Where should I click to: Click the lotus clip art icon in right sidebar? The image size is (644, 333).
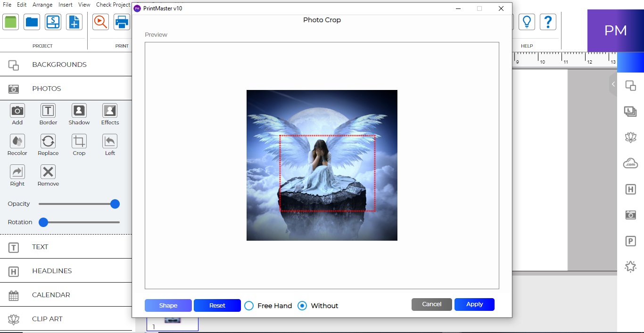point(630,138)
